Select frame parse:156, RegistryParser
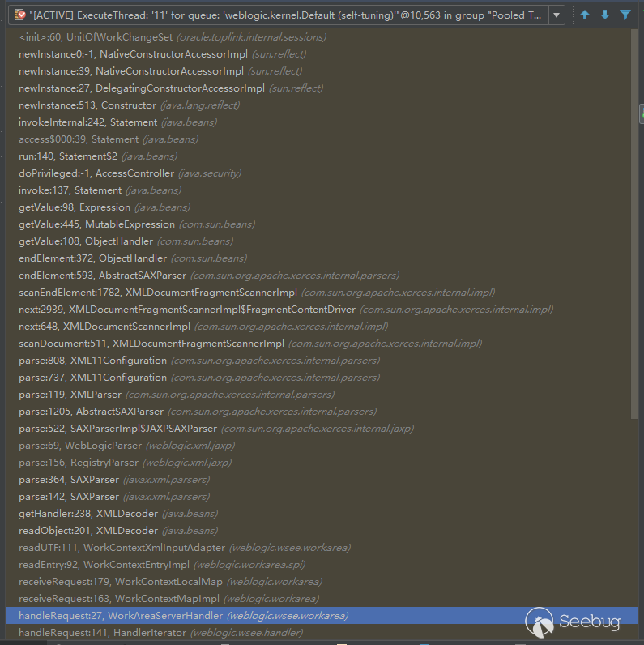The height and width of the screenshot is (645, 644). pyautogui.click(x=322, y=463)
